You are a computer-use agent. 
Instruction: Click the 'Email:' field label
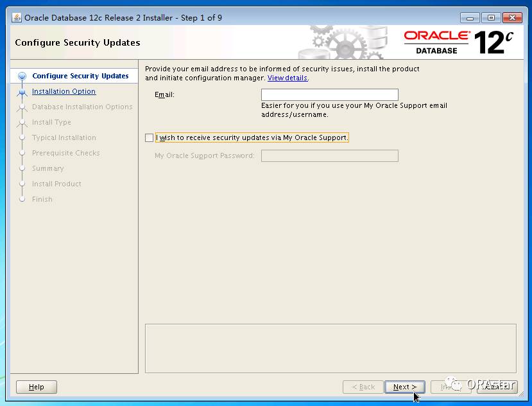pos(164,94)
